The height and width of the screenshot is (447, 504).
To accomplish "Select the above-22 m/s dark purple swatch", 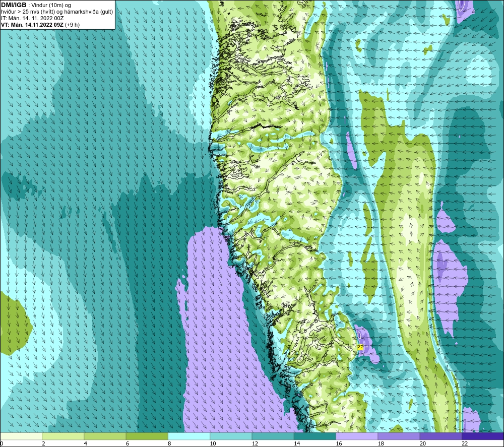I will tap(483, 436).
